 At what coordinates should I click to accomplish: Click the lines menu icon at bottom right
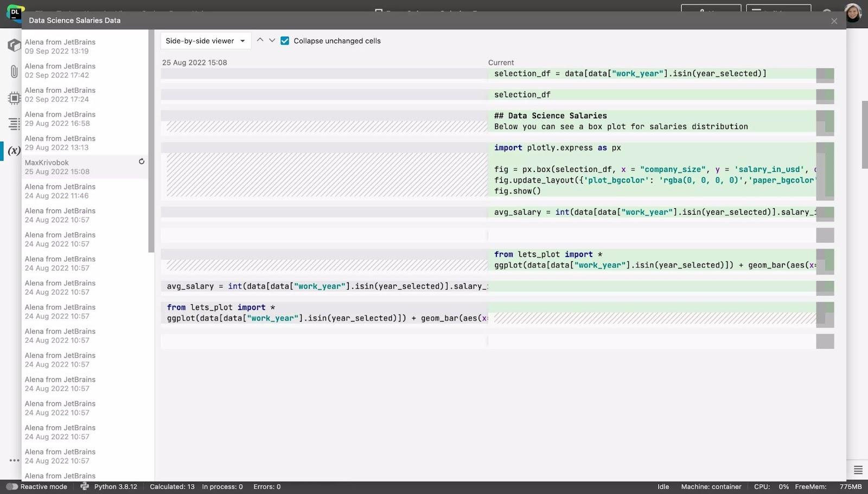click(x=858, y=470)
